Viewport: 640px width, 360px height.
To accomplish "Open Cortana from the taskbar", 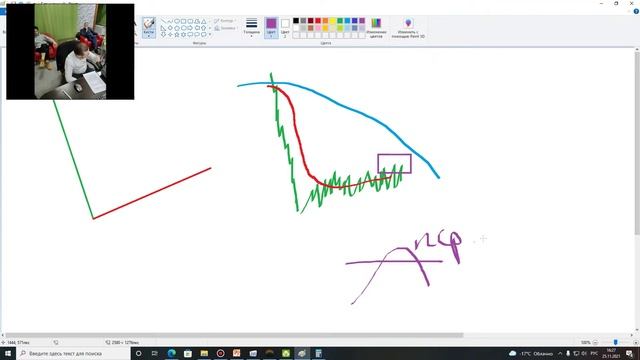I will tap(138, 353).
